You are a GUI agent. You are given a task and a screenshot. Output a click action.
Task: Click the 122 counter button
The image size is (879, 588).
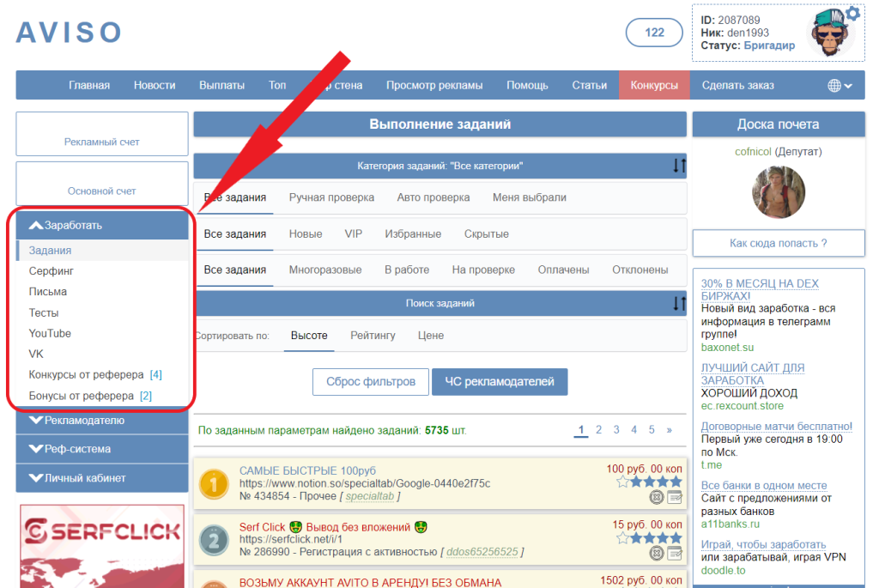654,33
